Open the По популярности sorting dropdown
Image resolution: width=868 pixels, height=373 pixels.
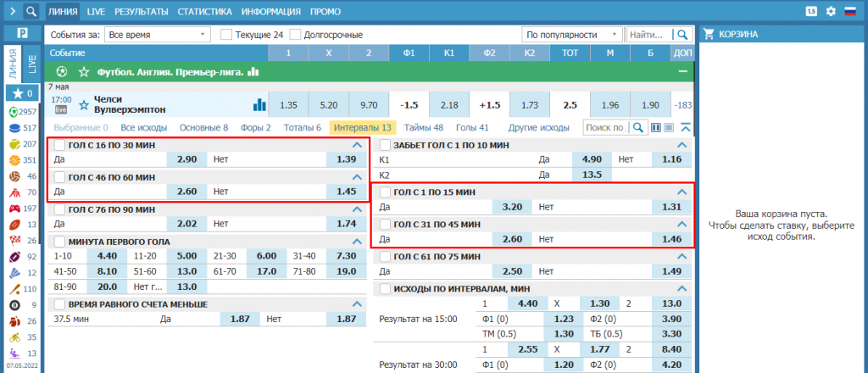(x=571, y=35)
